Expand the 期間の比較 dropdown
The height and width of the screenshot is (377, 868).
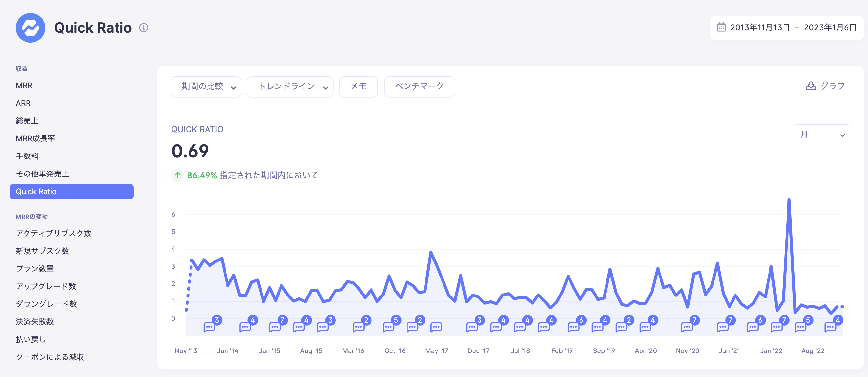tap(206, 87)
